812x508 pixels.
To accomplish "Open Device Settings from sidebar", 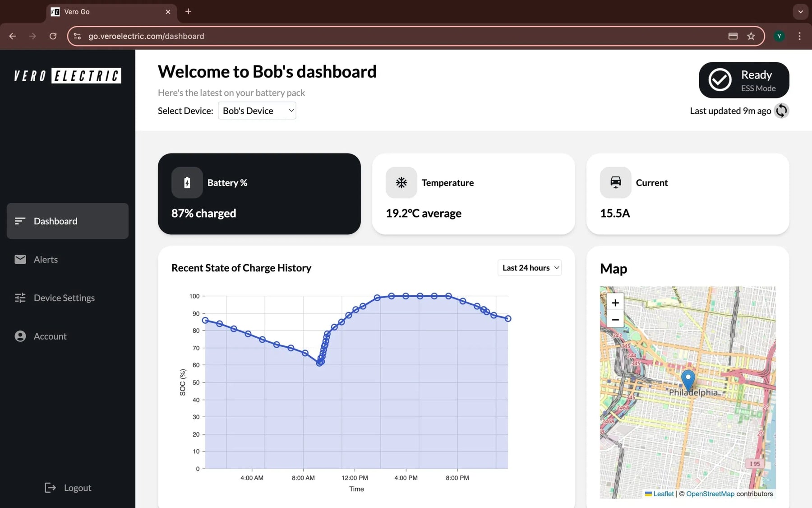I will 64,298.
